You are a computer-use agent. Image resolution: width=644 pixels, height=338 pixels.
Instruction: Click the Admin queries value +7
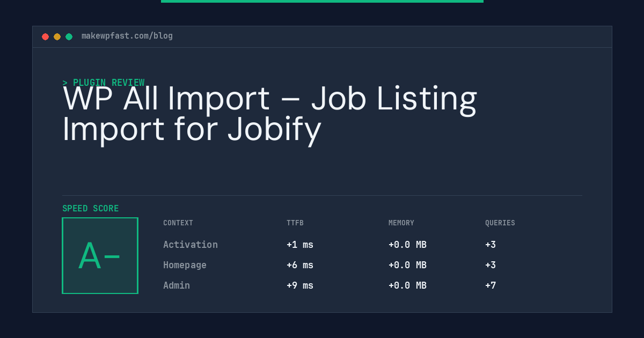point(491,285)
